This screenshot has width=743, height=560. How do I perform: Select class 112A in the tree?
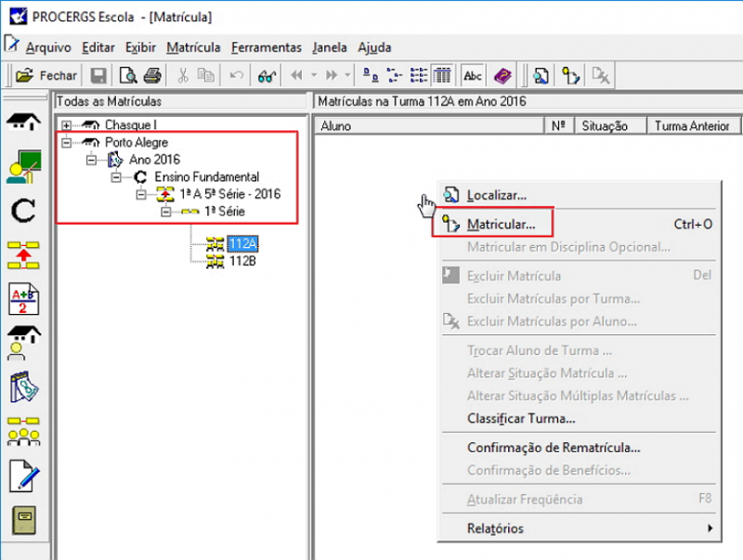(x=242, y=244)
